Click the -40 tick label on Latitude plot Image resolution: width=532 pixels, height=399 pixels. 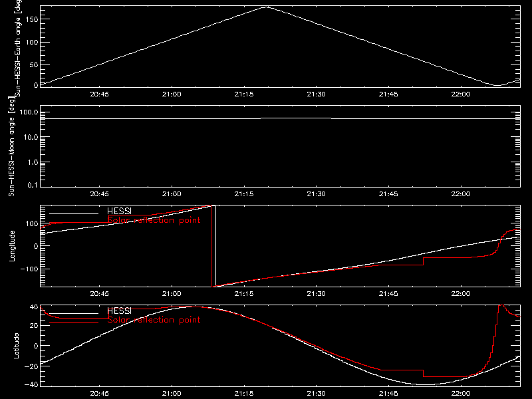[x=31, y=385]
